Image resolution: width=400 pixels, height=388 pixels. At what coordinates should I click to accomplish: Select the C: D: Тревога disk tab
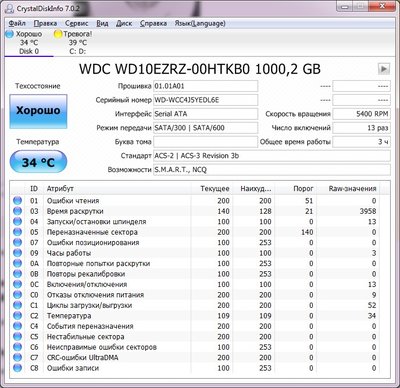pos(77,43)
